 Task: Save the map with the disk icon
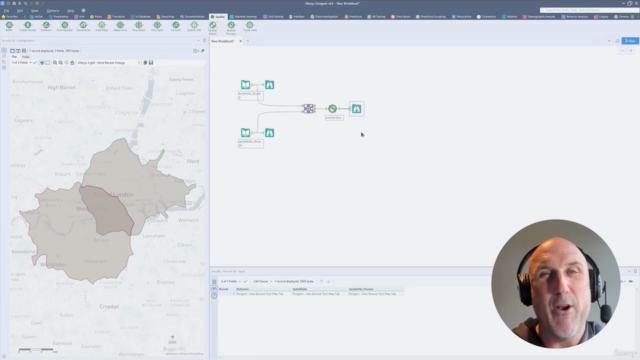point(151,63)
